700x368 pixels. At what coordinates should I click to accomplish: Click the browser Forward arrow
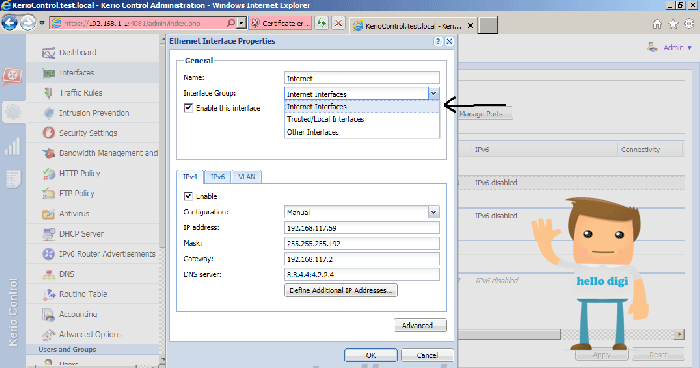tap(28, 23)
